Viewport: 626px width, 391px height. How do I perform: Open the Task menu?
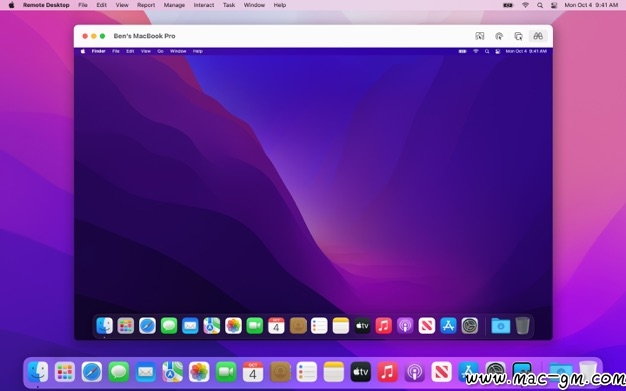[x=229, y=5]
